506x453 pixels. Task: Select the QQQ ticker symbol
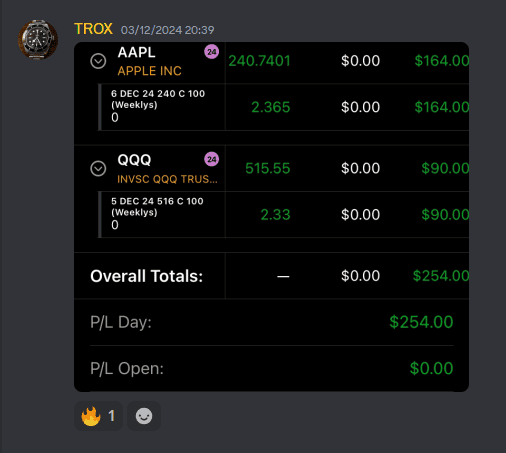pos(134,160)
